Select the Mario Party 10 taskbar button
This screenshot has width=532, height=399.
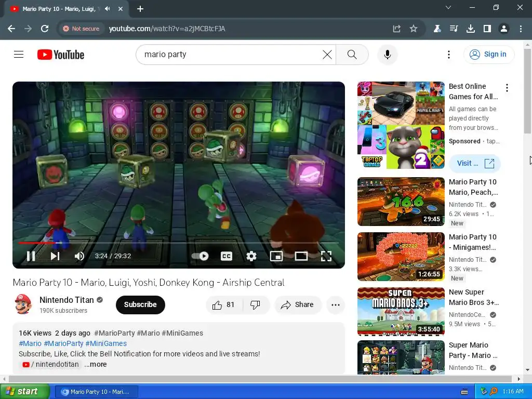97,392
